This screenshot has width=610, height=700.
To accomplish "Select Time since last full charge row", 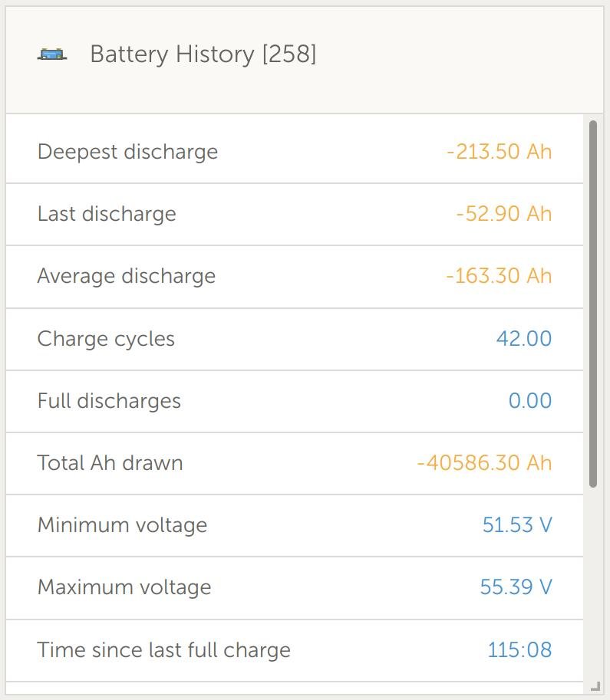I will click(x=294, y=650).
